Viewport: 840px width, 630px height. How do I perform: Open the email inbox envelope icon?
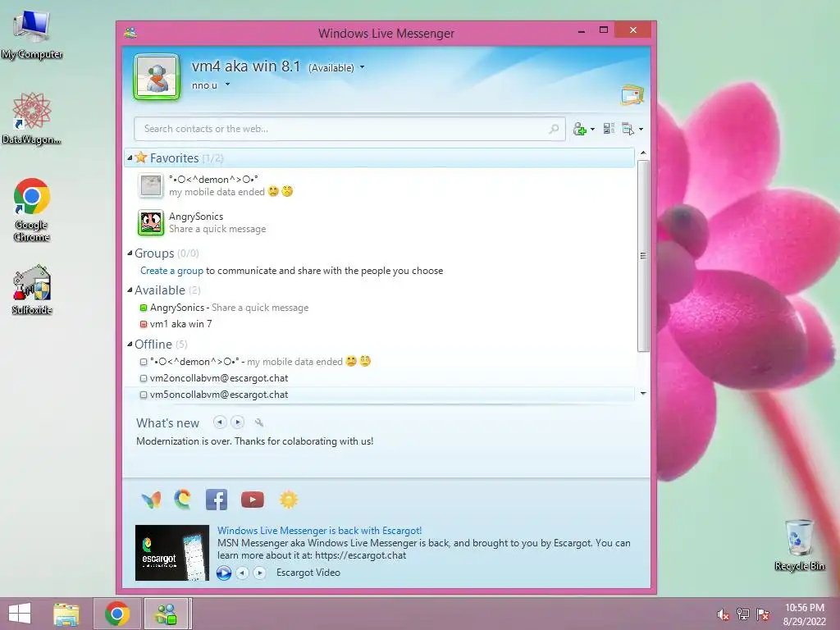pyautogui.click(x=632, y=95)
